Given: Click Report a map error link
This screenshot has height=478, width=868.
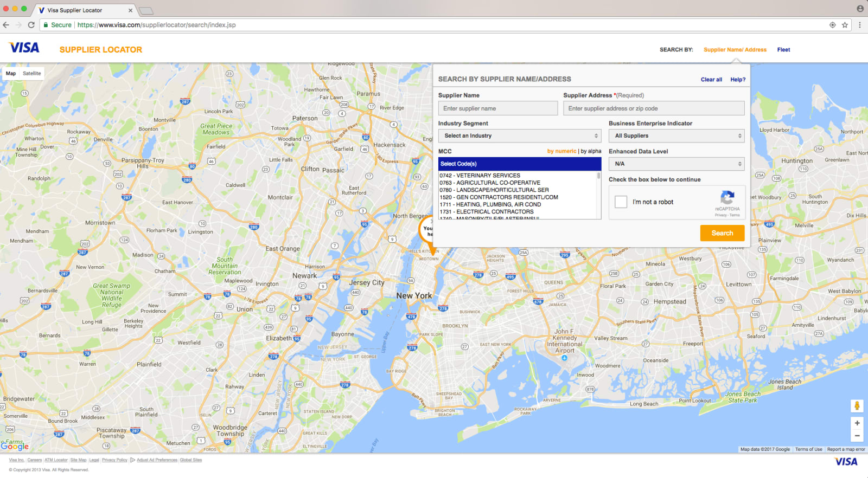Looking at the screenshot, I should tap(846, 449).
